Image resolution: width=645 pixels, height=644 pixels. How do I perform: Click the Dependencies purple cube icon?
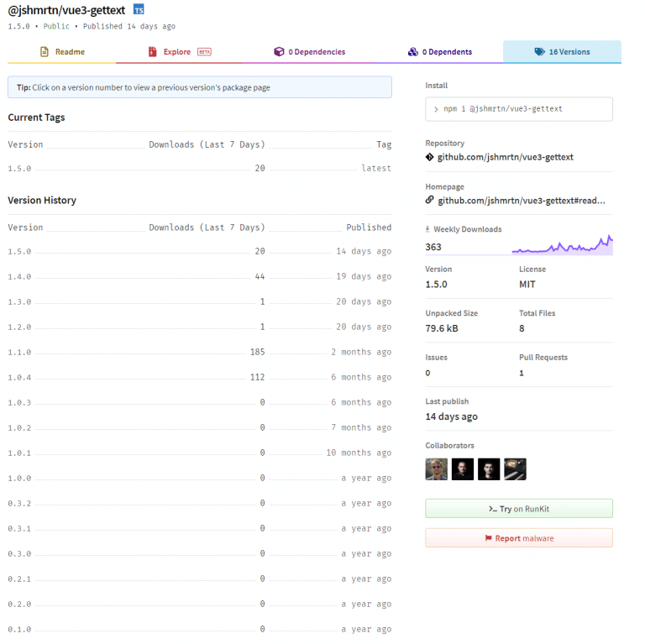(279, 52)
